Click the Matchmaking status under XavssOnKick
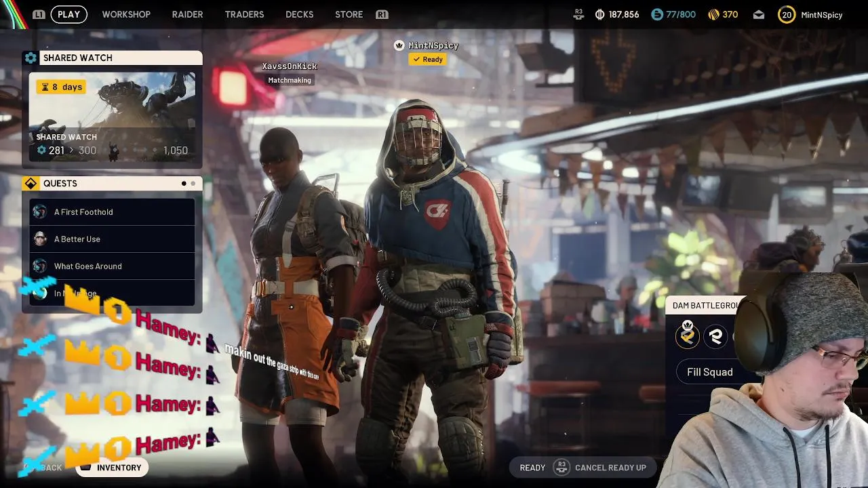The width and height of the screenshot is (868, 488). [x=290, y=80]
